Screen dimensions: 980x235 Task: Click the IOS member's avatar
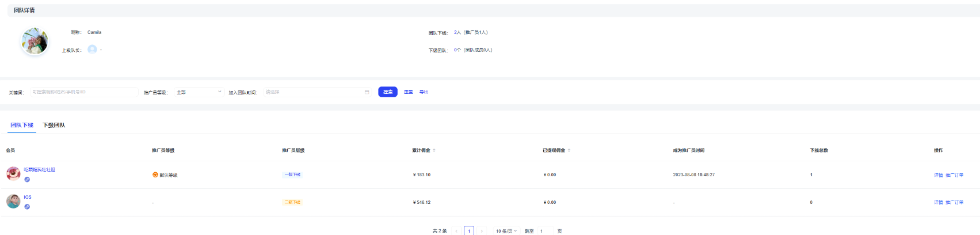pyautogui.click(x=13, y=201)
